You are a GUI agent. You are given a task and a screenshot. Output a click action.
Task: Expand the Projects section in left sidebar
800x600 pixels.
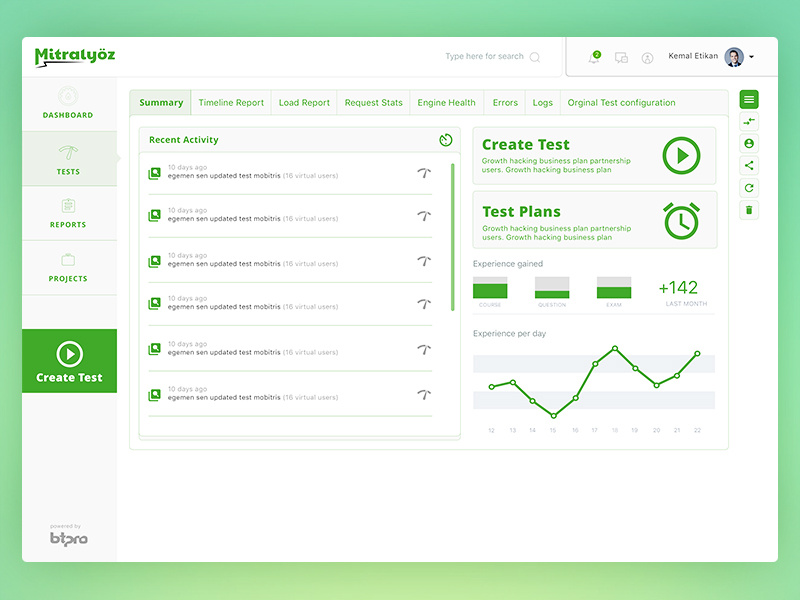click(x=68, y=268)
